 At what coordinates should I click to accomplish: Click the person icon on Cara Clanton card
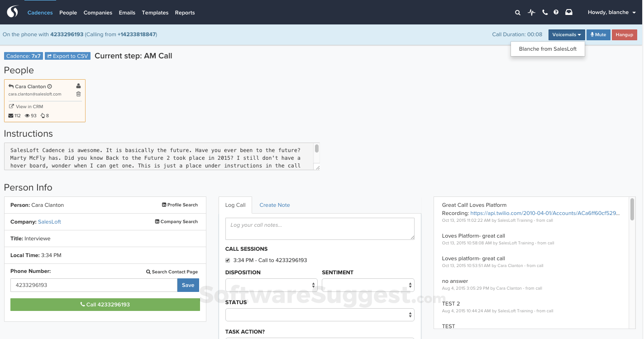click(78, 86)
